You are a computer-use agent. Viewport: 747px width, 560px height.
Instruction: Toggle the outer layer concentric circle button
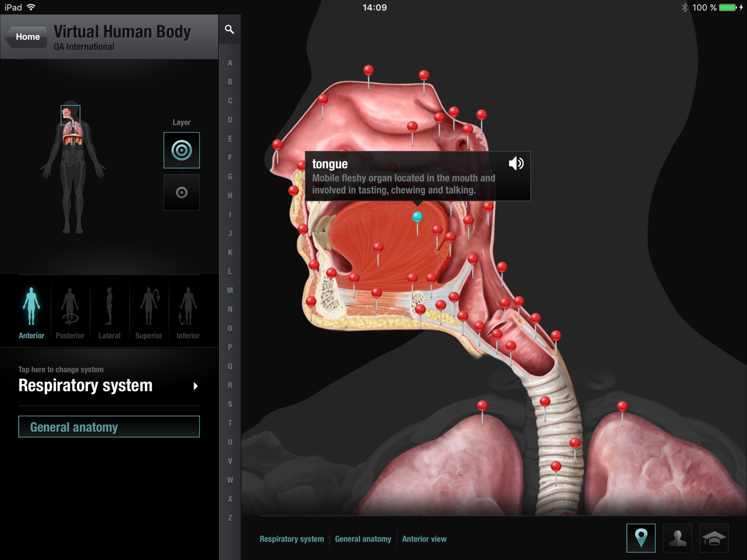click(x=181, y=150)
